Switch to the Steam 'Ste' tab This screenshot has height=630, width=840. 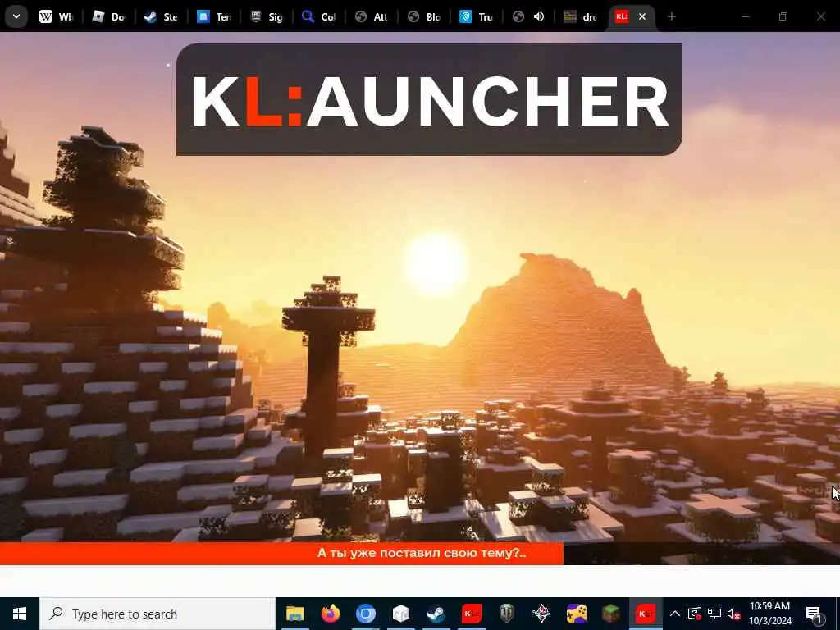click(162, 16)
